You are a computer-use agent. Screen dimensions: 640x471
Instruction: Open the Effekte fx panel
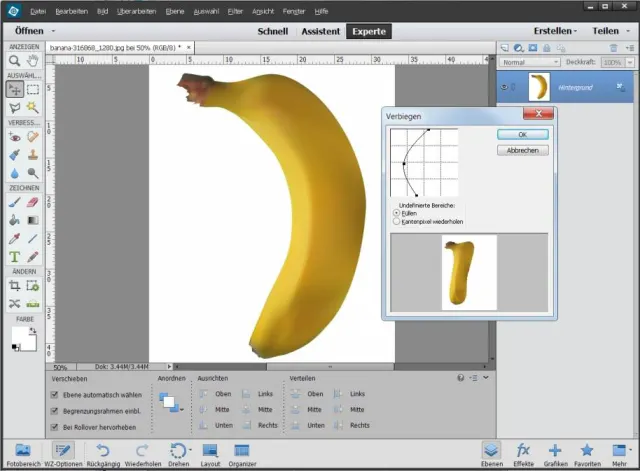tap(523, 451)
